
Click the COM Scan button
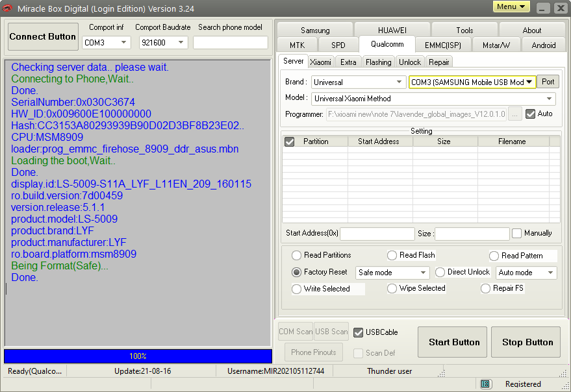(296, 331)
